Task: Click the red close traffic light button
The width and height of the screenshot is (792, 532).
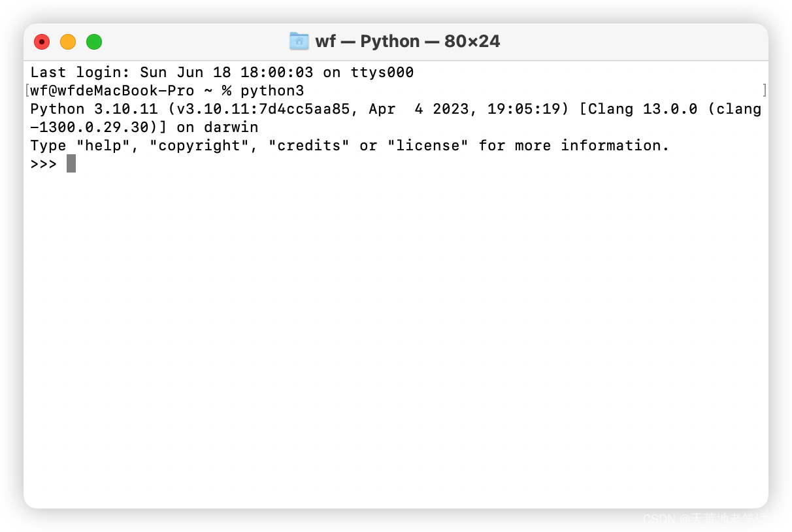Action: click(42, 41)
